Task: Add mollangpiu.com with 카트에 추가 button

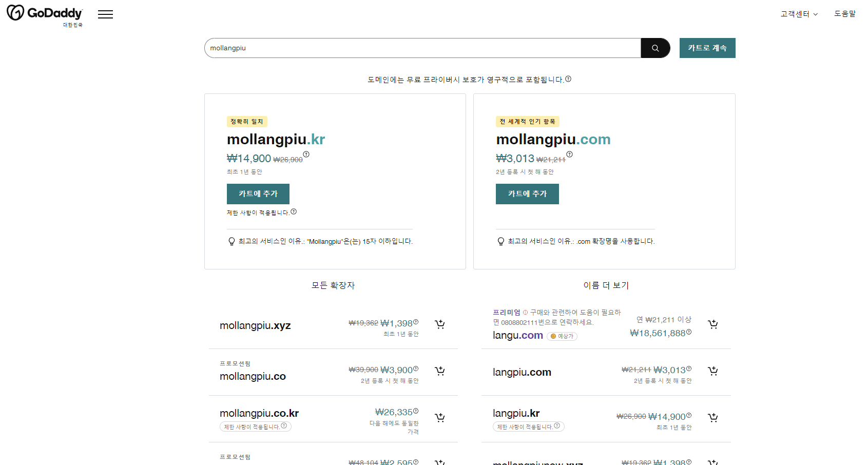Action: point(527,194)
